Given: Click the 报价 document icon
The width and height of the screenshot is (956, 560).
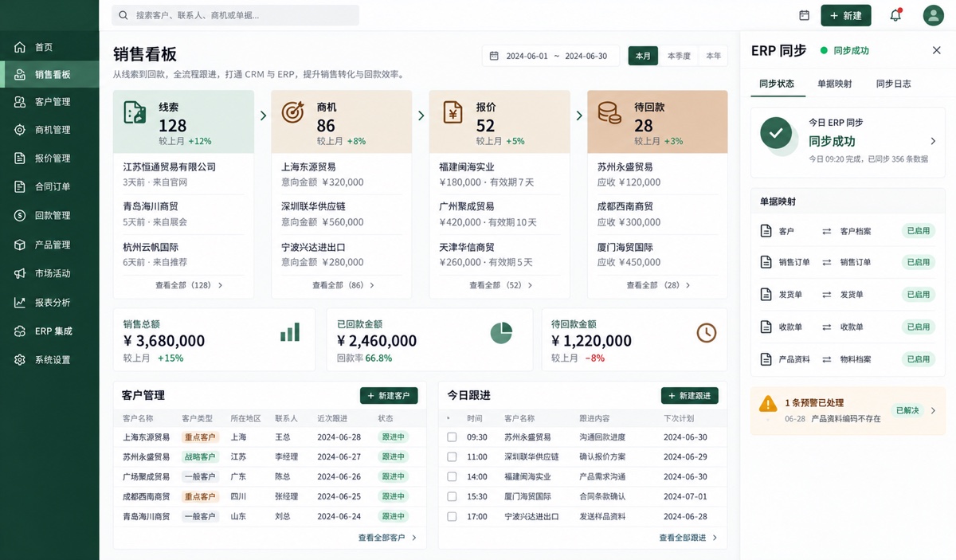Looking at the screenshot, I should [x=453, y=112].
